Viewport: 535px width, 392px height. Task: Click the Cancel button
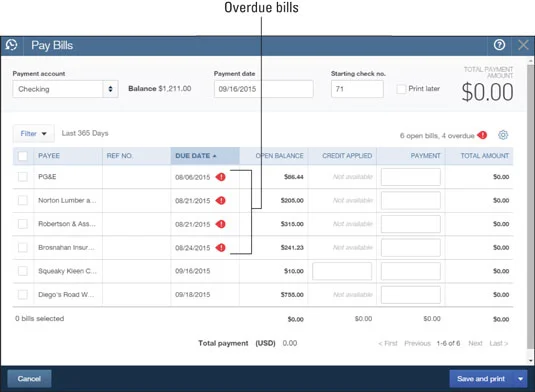(29, 379)
